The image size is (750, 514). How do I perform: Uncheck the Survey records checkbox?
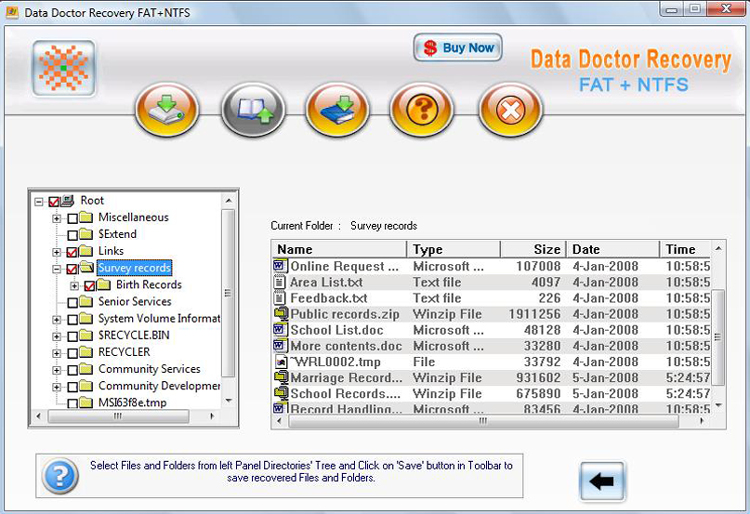(72, 269)
